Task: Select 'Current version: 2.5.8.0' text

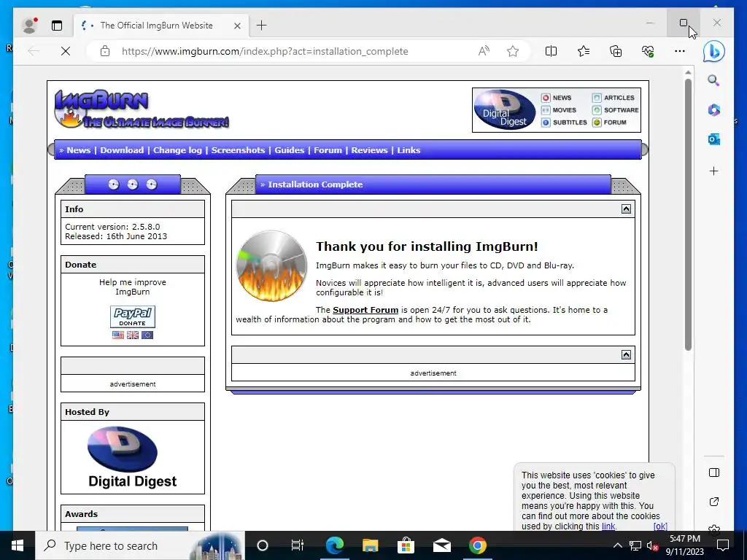Action: 112,227
